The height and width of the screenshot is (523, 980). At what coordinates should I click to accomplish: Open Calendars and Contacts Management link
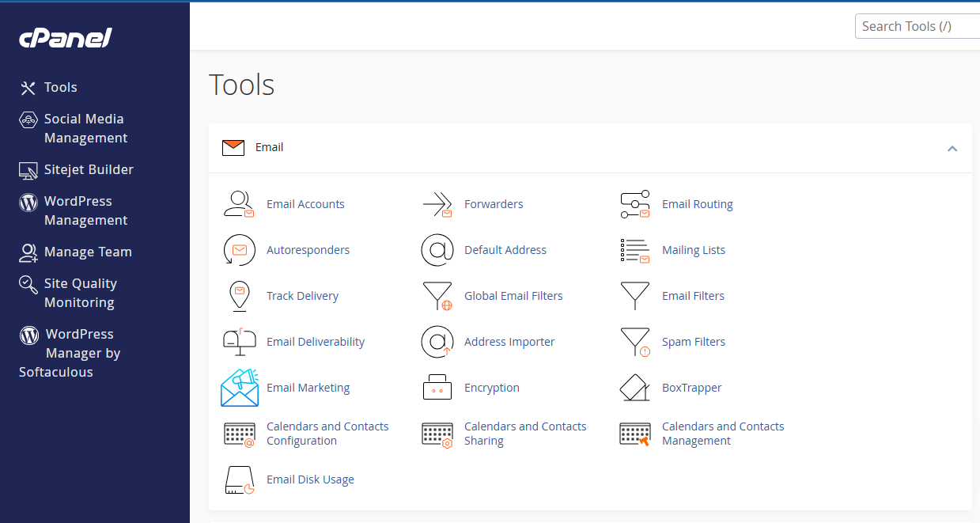coord(723,434)
